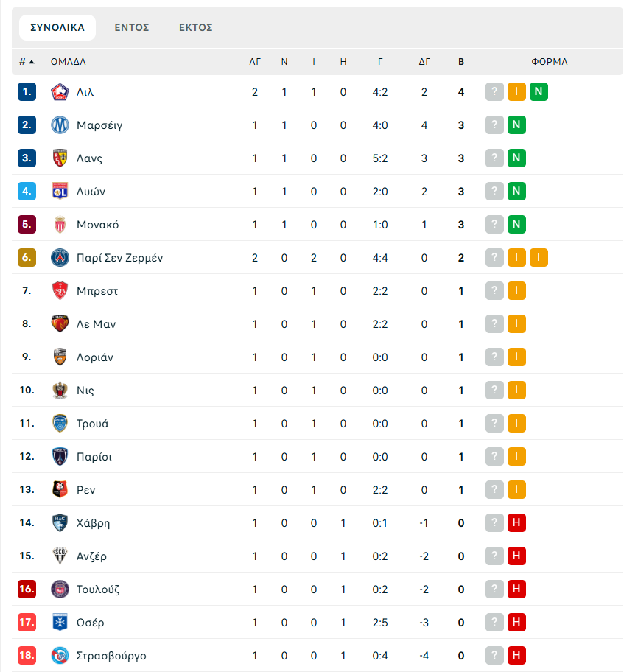This screenshot has height=672, width=624.
Task: Switch to the ΕΚΤΟΣ tab
Action: coord(195,27)
